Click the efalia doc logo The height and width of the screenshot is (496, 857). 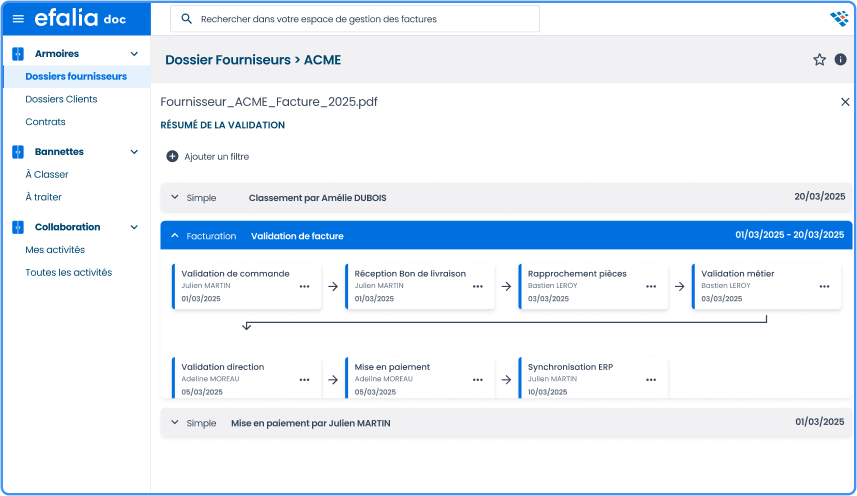coord(80,18)
